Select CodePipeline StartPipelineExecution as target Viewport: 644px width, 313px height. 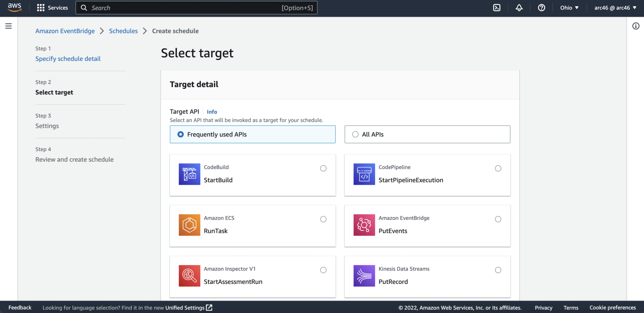coord(498,168)
